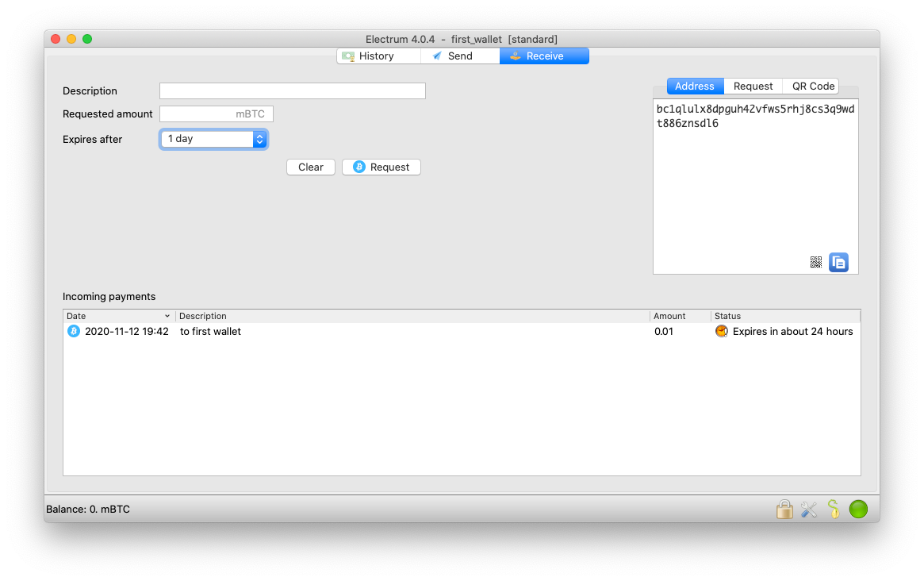Click the Description column header
Image resolution: width=924 pixels, height=581 pixels.
coord(412,316)
